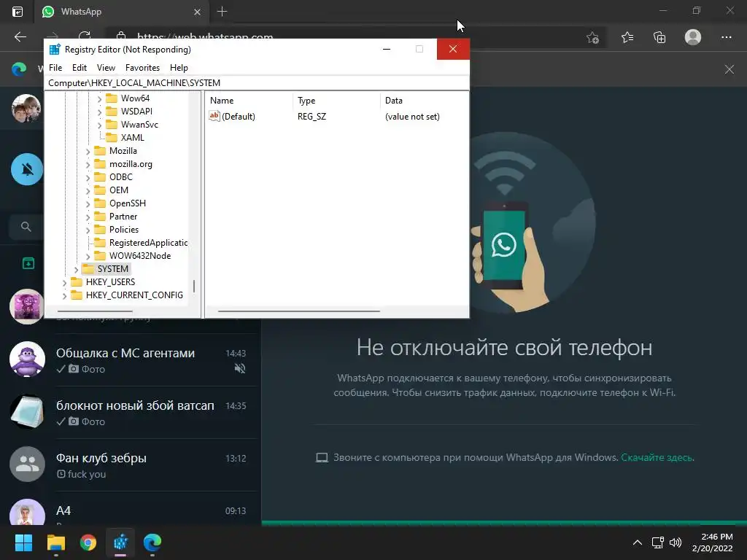
Task: Open chat Общалка с МС агентами
Action: tap(131, 360)
